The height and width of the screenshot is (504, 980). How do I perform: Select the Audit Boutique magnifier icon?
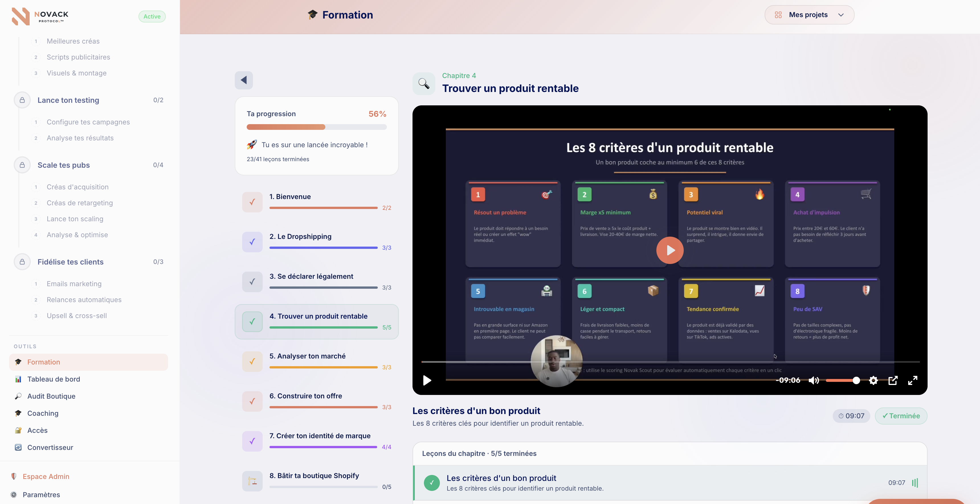[18, 396]
